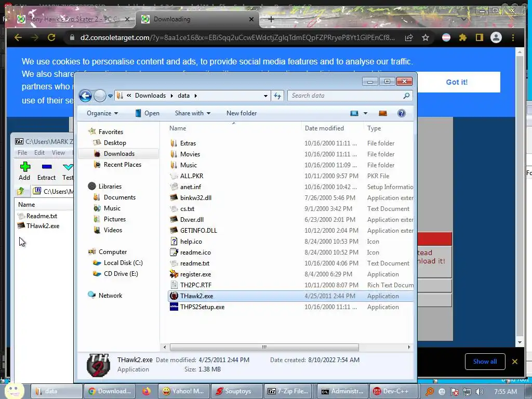Bookmark this page with the star icon
This screenshot has height=399, width=532.
click(425, 37)
